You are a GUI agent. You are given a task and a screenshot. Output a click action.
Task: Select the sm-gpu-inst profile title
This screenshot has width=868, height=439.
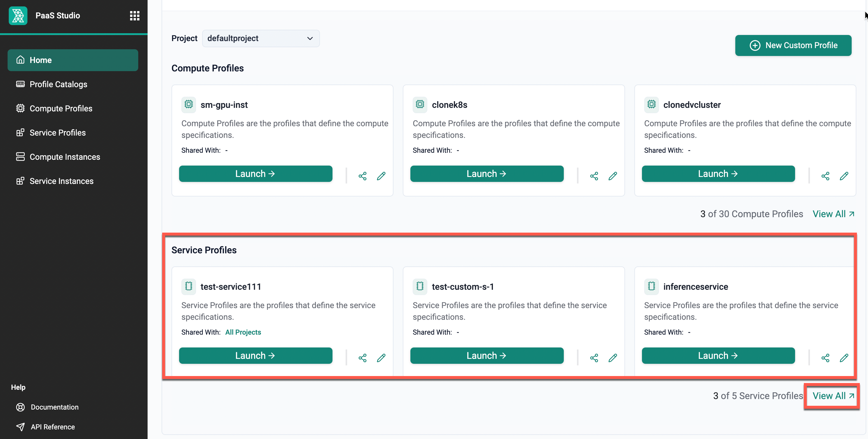(224, 105)
